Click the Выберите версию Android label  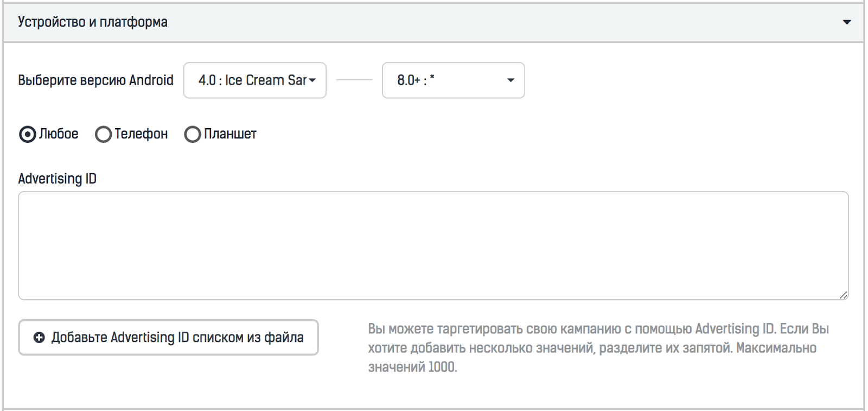coord(95,80)
